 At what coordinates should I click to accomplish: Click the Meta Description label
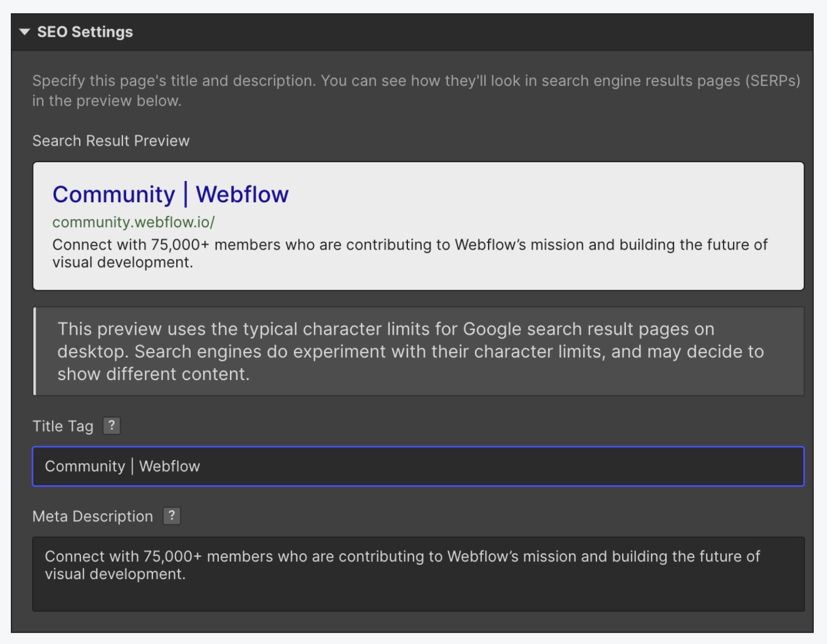[93, 516]
